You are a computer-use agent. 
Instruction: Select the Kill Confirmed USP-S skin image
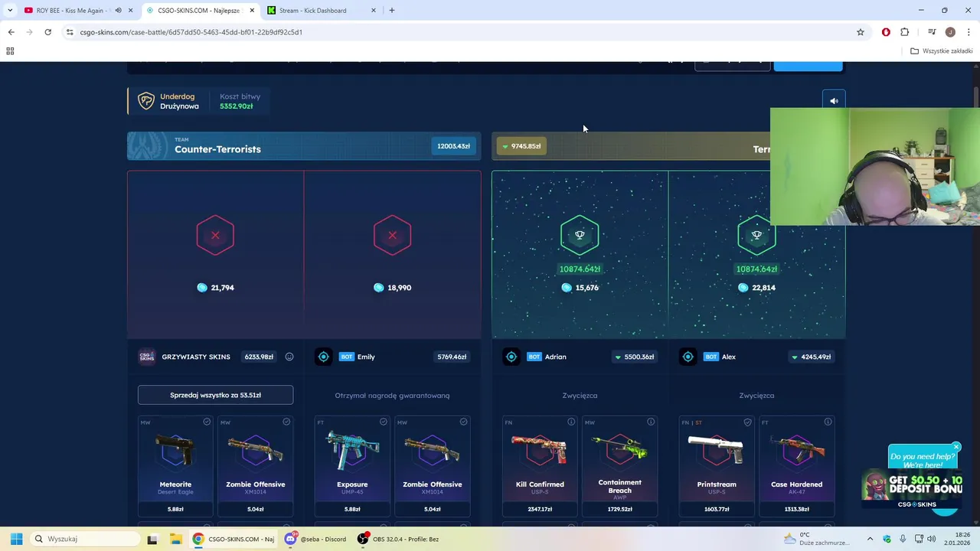[540, 451]
